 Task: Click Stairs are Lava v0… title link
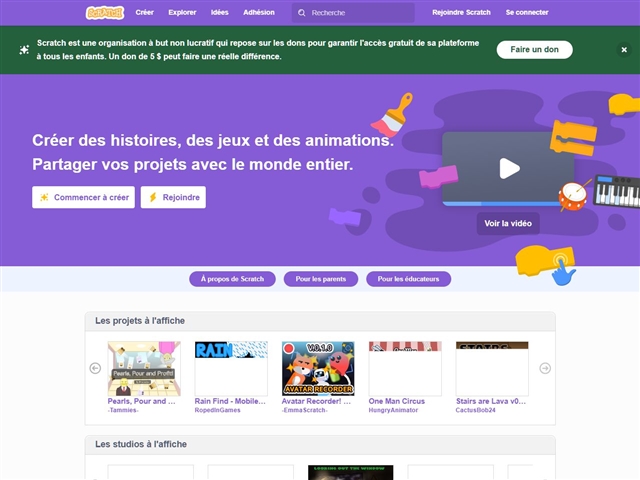point(491,401)
